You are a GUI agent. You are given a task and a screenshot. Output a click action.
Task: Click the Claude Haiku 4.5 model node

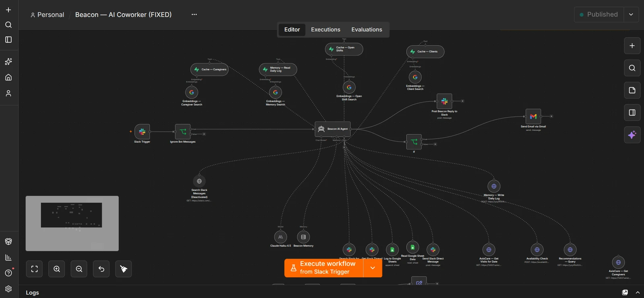click(281, 237)
